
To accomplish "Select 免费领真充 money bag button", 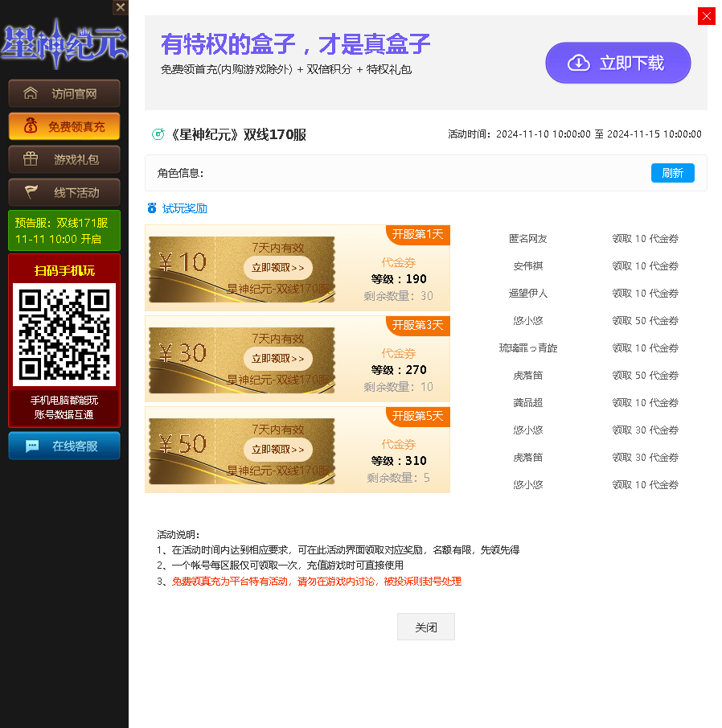I will [x=64, y=126].
